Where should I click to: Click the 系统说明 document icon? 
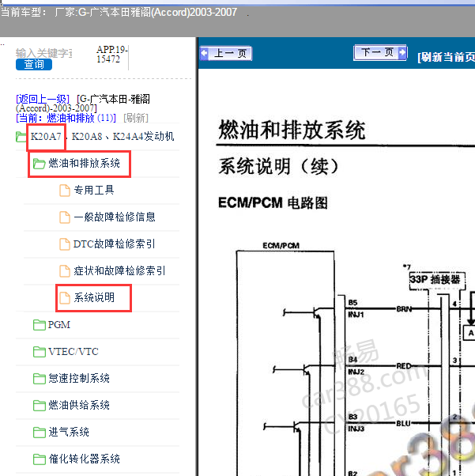64,298
